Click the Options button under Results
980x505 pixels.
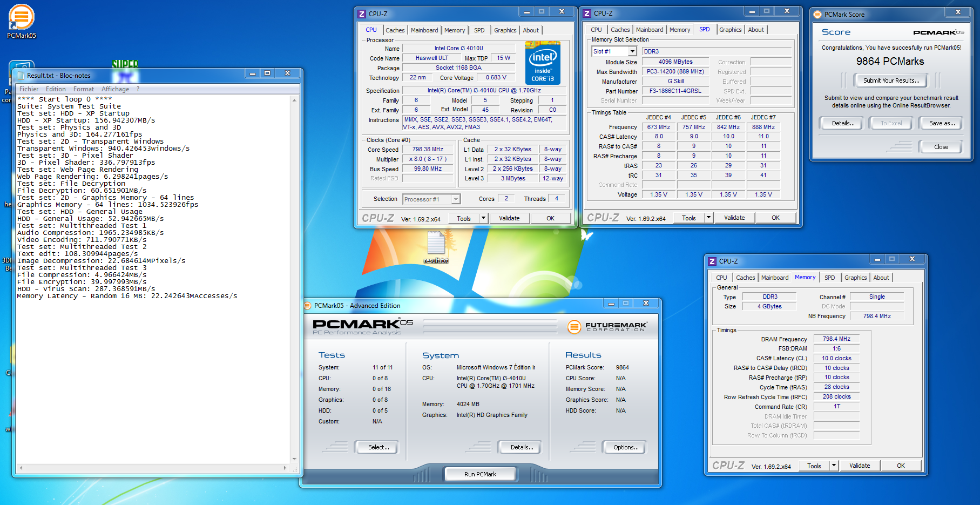[625, 447]
